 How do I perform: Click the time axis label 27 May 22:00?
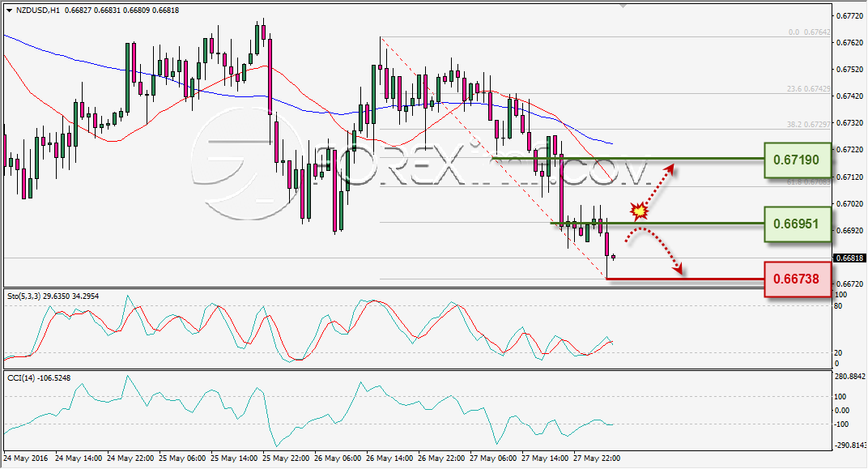coord(597,458)
